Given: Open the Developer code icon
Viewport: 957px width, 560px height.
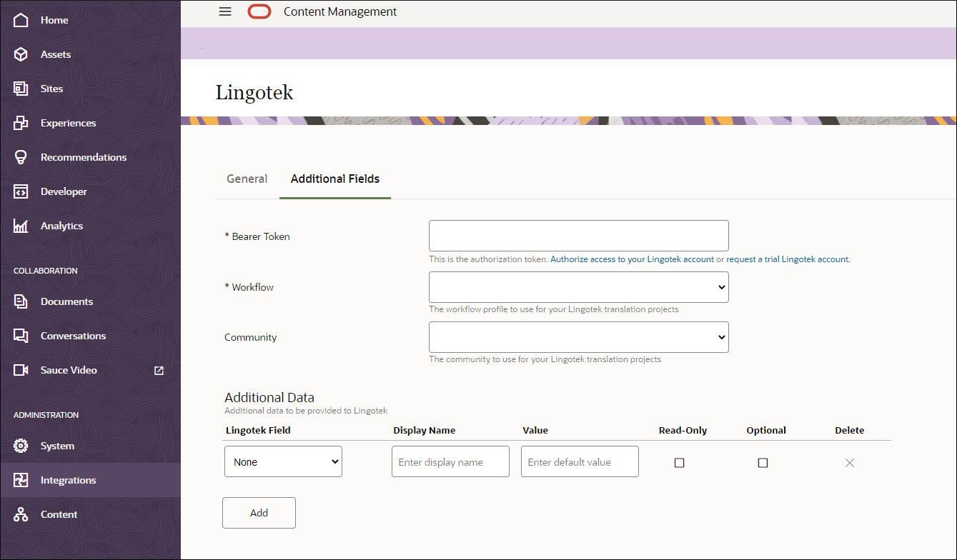Looking at the screenshot, I should tap(21, 191).
